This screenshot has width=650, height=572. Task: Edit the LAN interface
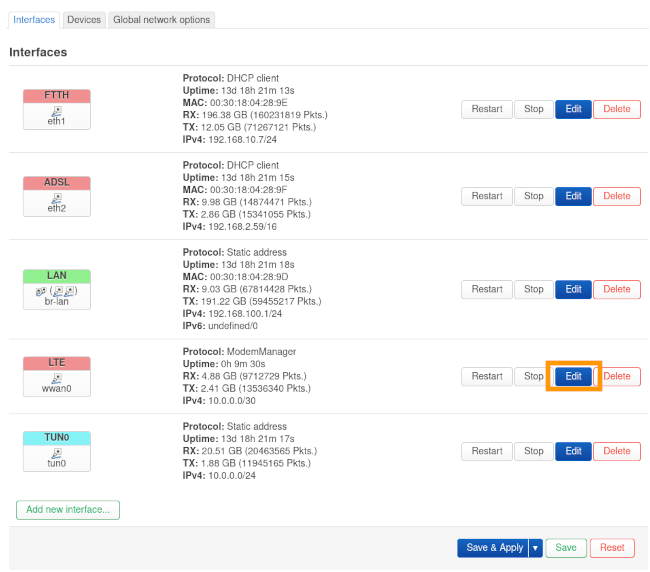[573, 289]
